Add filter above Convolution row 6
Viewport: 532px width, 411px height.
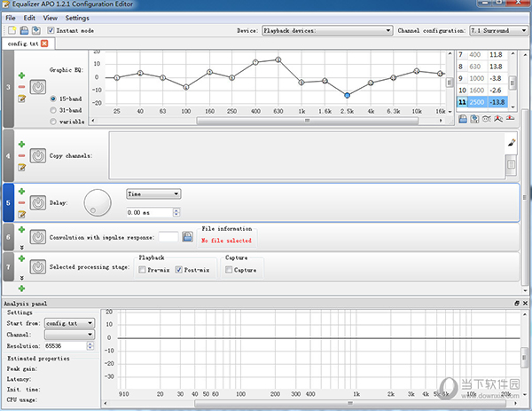click(x=21, y=230)
